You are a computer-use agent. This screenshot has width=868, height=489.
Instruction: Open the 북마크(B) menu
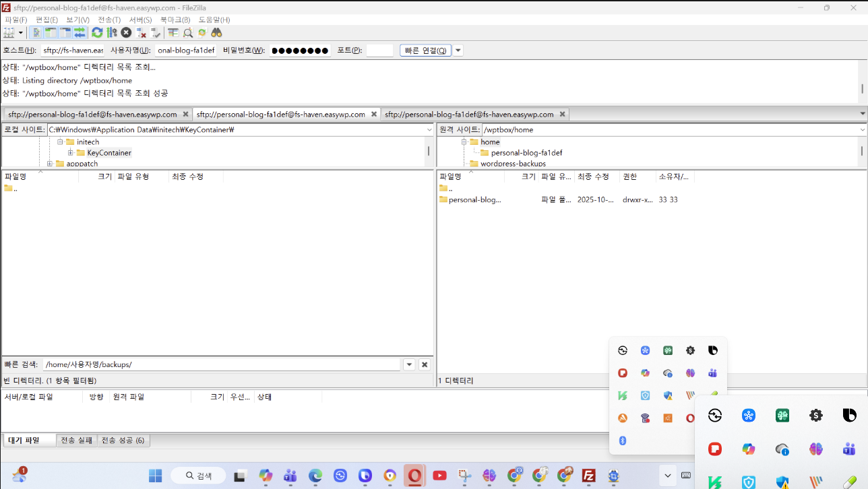pos(175,20)
